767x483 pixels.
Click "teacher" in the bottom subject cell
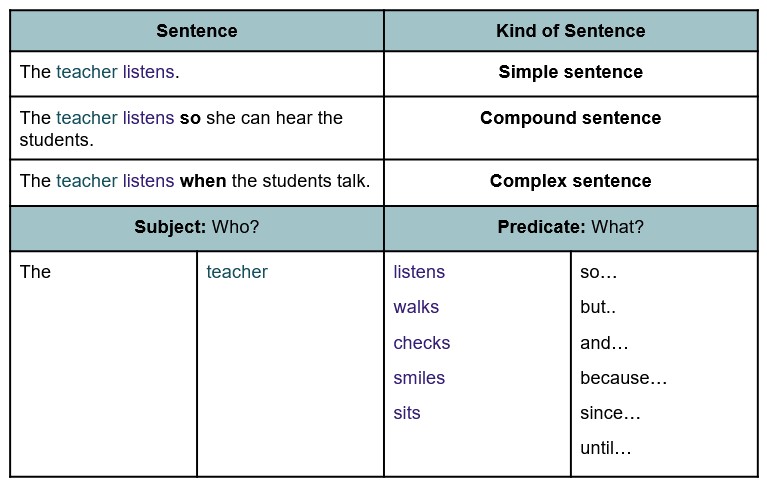(237, 272)
